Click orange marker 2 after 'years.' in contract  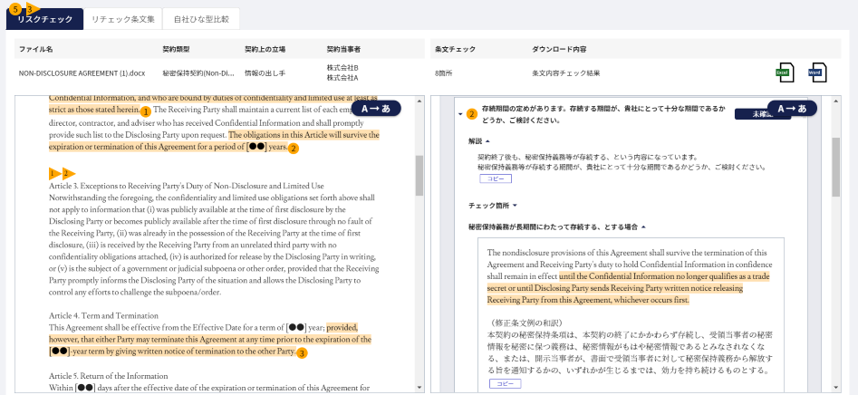coord(293,148)
